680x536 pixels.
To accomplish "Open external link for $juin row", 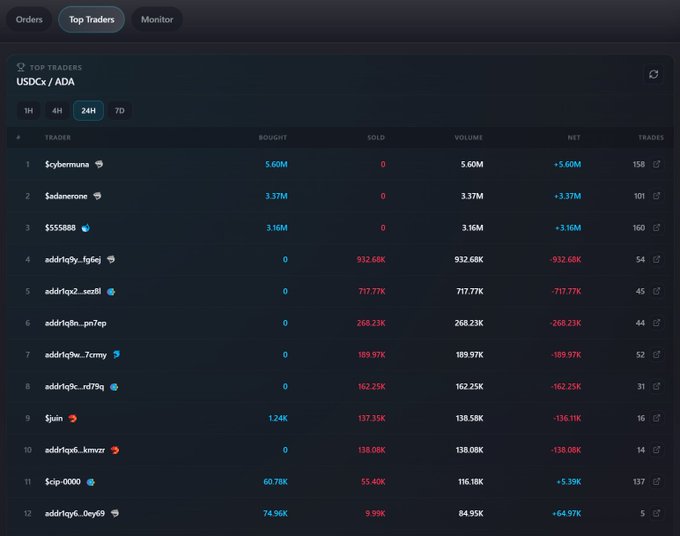I will click(x=657, y=418).
